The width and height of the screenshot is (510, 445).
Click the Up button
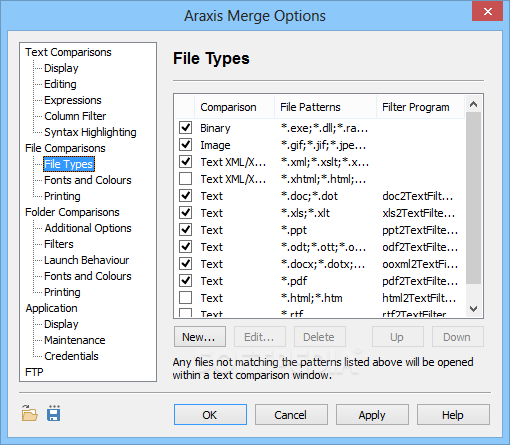398,337
